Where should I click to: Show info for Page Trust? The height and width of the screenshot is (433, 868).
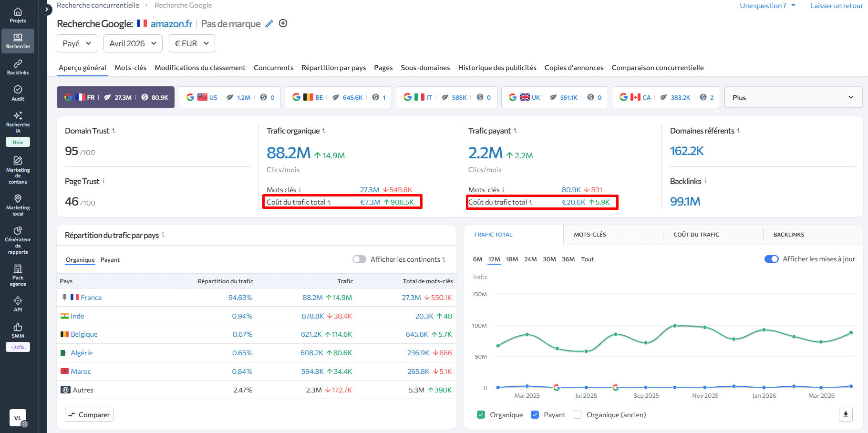pos(103,181)
